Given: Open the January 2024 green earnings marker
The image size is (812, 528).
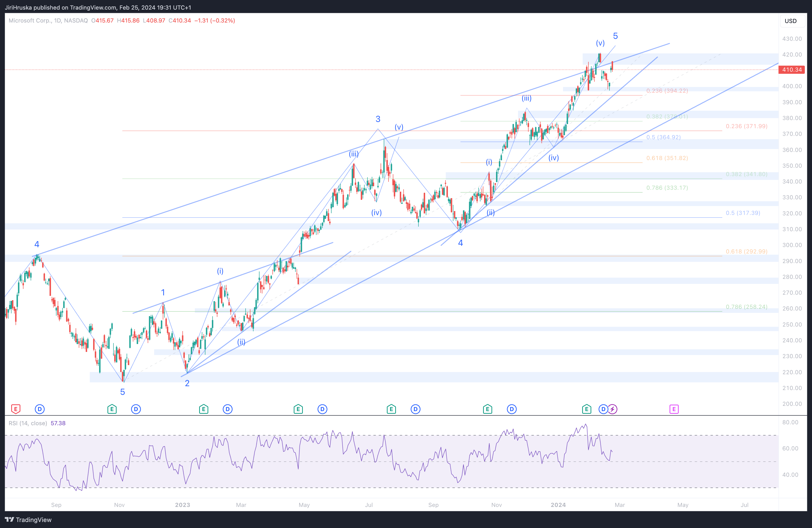Looking at the screenshot, I should (586, 409).
